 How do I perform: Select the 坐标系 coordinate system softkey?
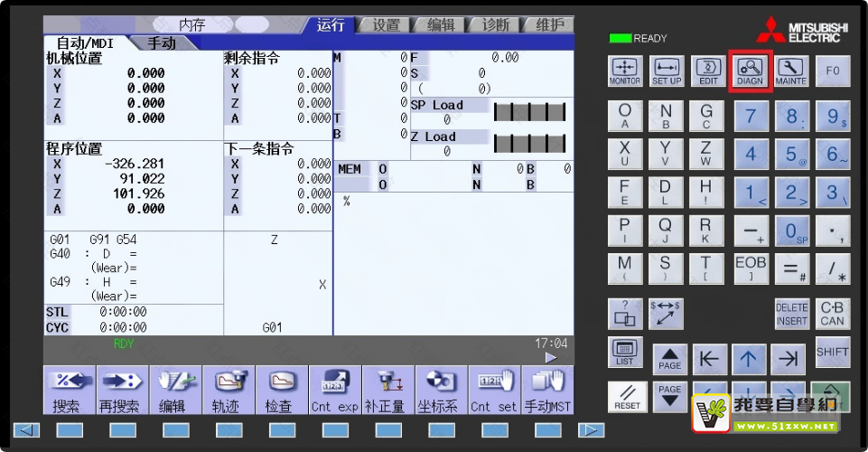438,390
